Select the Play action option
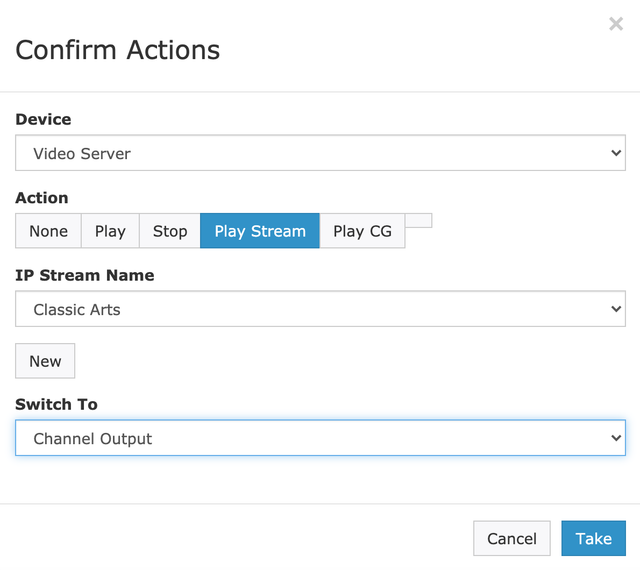The width and height of the screenshot is (640, 570). point(110,231)
